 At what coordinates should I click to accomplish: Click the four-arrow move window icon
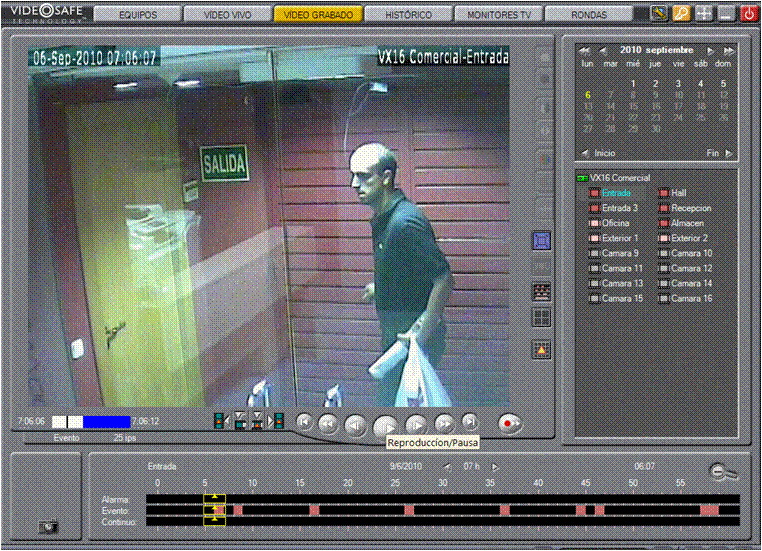(x=704, y=14)
